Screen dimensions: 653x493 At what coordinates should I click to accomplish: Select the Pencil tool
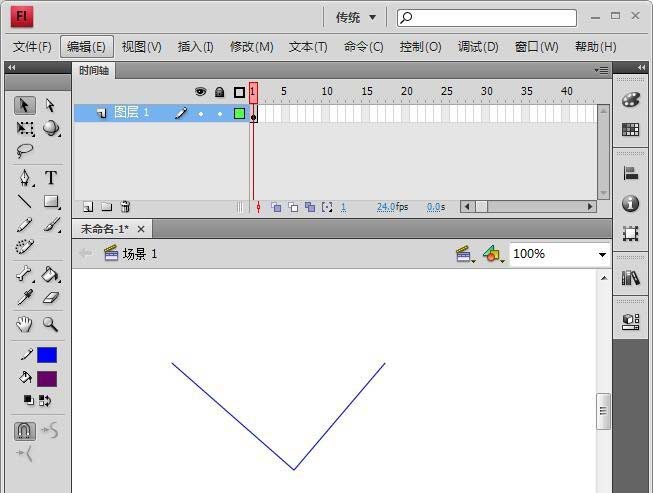pyautogui.click(x=25, y=224)
